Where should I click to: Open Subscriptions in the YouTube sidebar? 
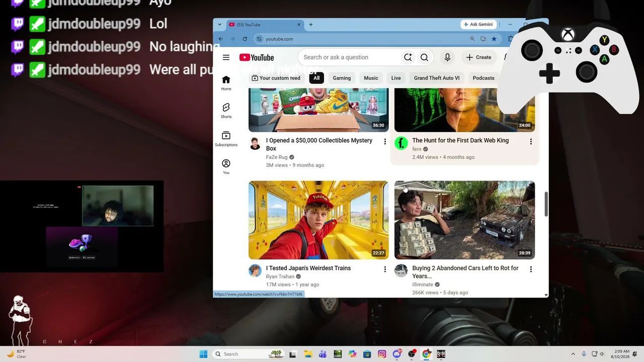click(226, 139)
